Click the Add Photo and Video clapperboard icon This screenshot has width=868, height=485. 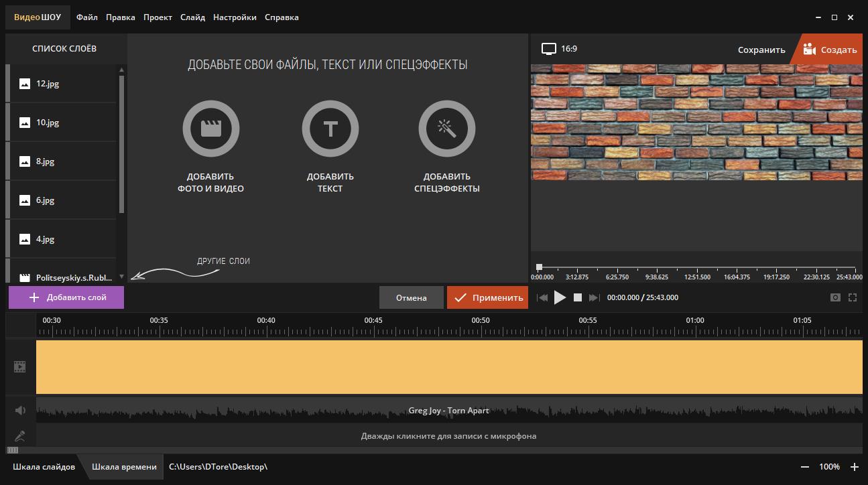click(210, 129)
